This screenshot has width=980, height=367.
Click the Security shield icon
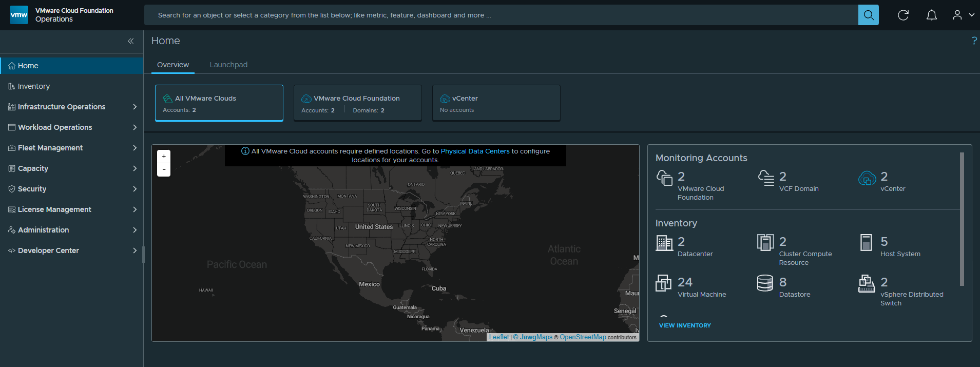(12, 189)
